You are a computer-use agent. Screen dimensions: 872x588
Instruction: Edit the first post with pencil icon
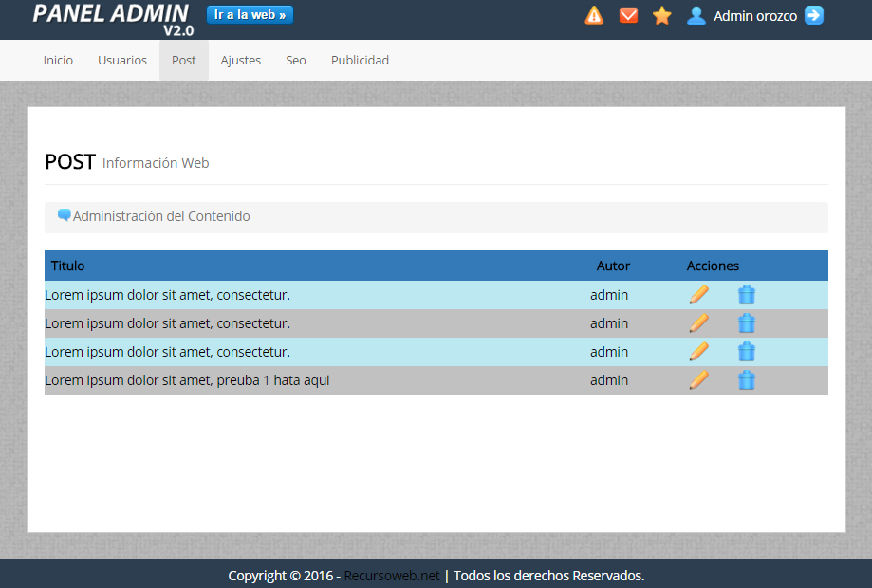pyautogui.click(x=699, y=295)
